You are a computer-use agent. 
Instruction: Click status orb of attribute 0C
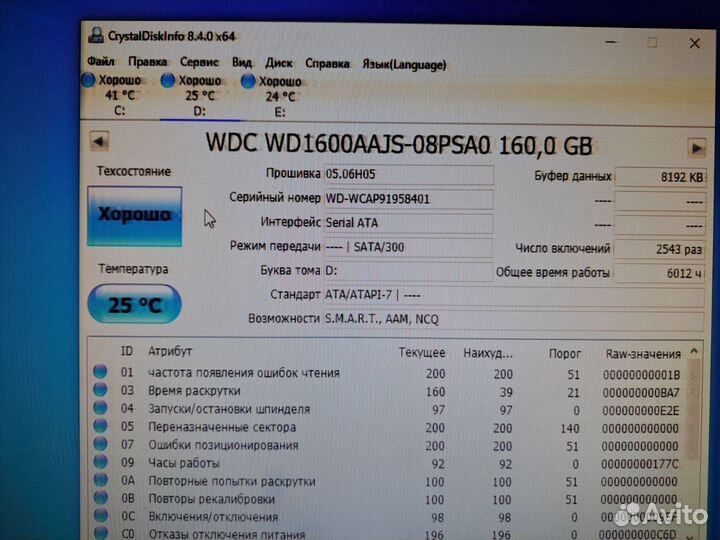(x=100, y=515)
